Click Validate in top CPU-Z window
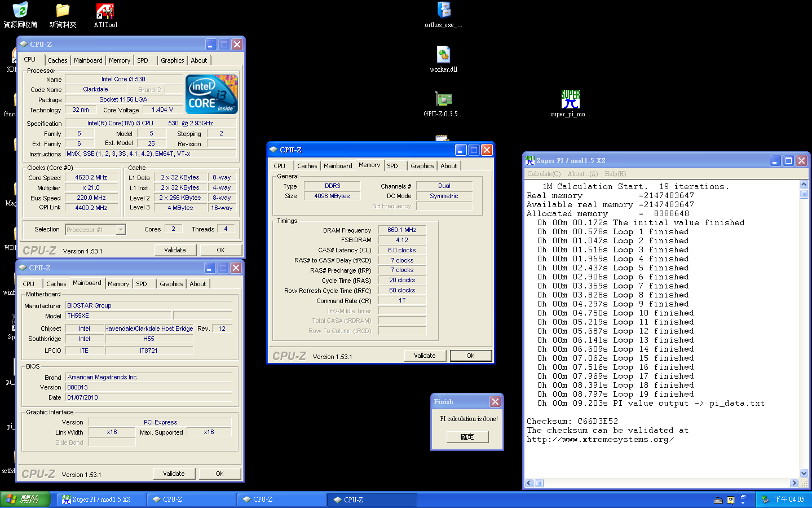This screenshot has width=812, height=508. 175,250
